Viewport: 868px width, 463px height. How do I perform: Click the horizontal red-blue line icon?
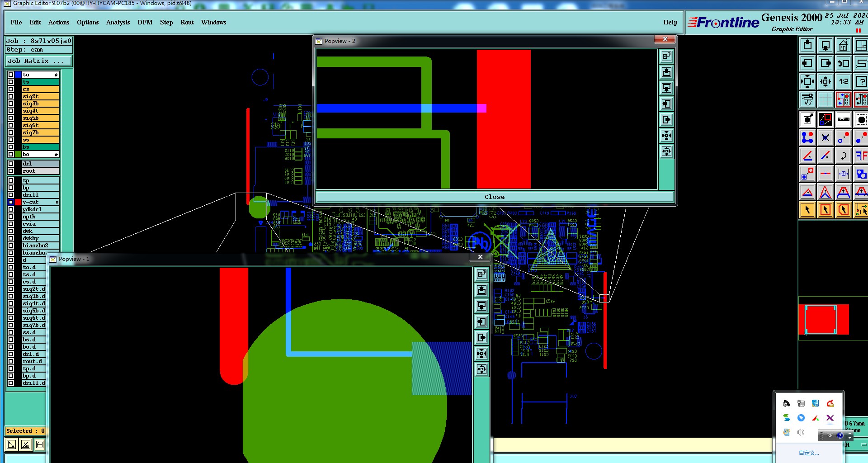pyautogui.click(x=826, y=174)
